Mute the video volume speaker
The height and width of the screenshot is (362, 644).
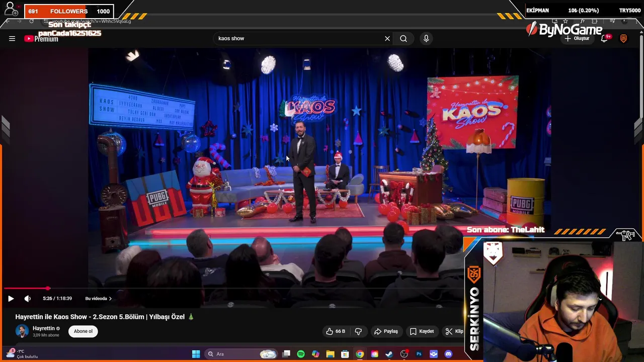(28, 298)
